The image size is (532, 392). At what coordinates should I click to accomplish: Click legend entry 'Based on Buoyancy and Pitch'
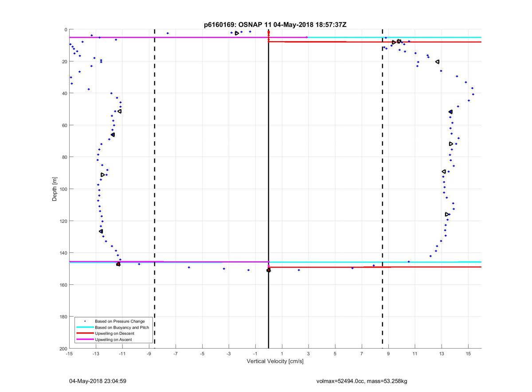click(x=122, y=327)
